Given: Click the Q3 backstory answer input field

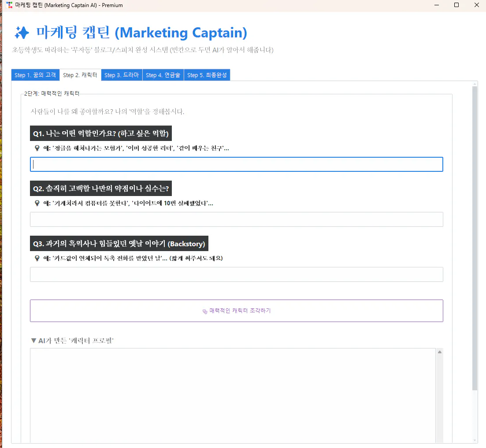Looking at the screenshot, I should click(x=236, y=274).
